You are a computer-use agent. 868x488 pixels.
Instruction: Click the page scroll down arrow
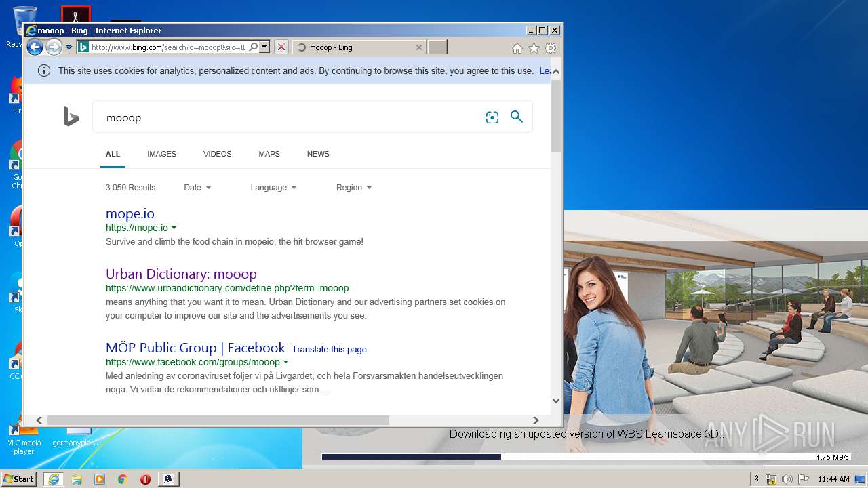(556, 401)
